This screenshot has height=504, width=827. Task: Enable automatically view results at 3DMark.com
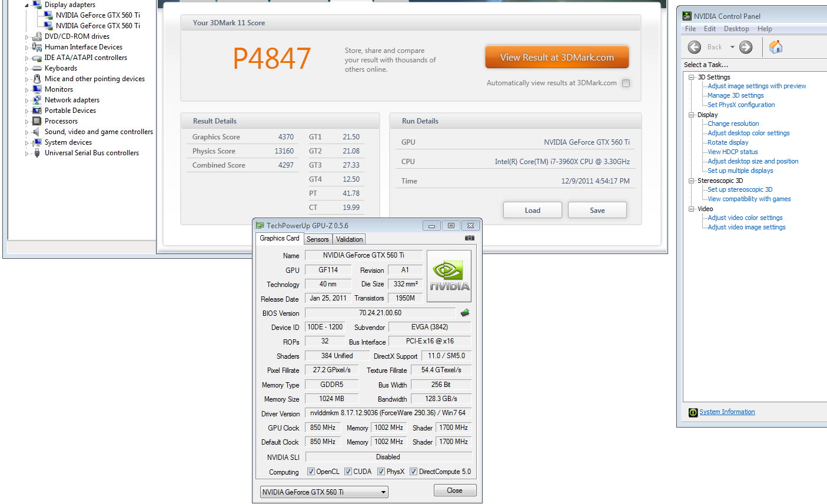(x=626, y=83)
